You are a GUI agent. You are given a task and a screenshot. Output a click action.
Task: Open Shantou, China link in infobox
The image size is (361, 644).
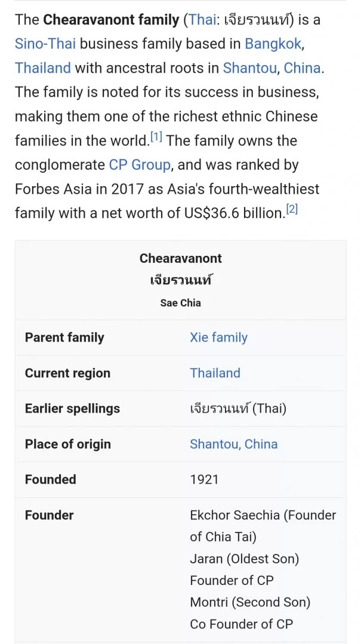click(233, 444)
